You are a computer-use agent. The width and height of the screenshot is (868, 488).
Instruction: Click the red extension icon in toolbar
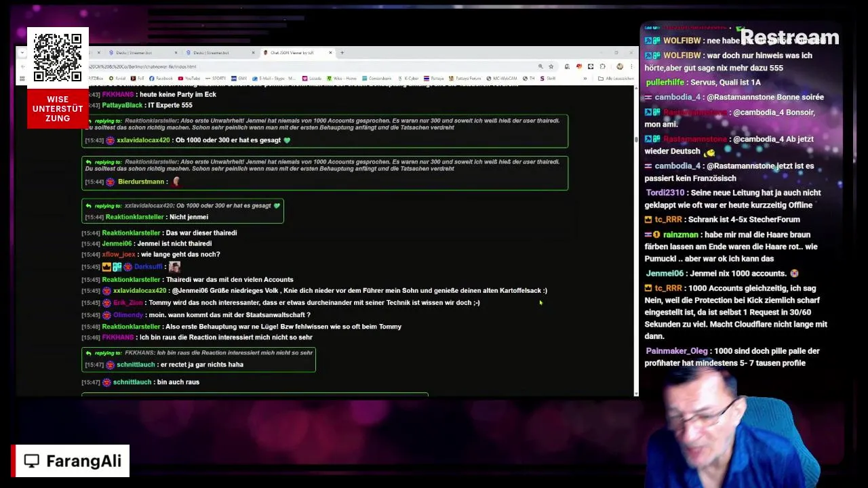(579, 66)
